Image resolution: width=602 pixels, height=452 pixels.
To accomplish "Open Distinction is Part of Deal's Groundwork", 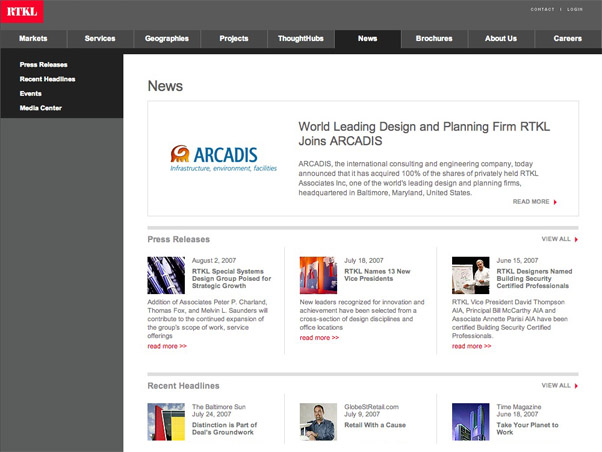I will [x=225, y=429].
